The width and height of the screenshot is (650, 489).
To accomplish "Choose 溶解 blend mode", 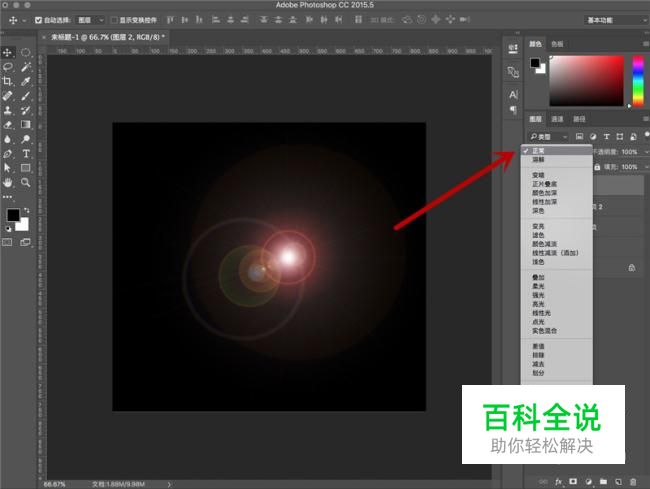I will pyautogui.click(x=556, y=160).
